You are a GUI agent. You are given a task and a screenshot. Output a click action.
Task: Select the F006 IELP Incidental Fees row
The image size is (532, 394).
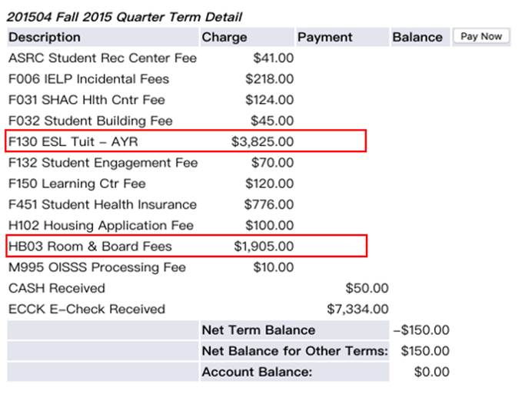(x=88, y=79)
